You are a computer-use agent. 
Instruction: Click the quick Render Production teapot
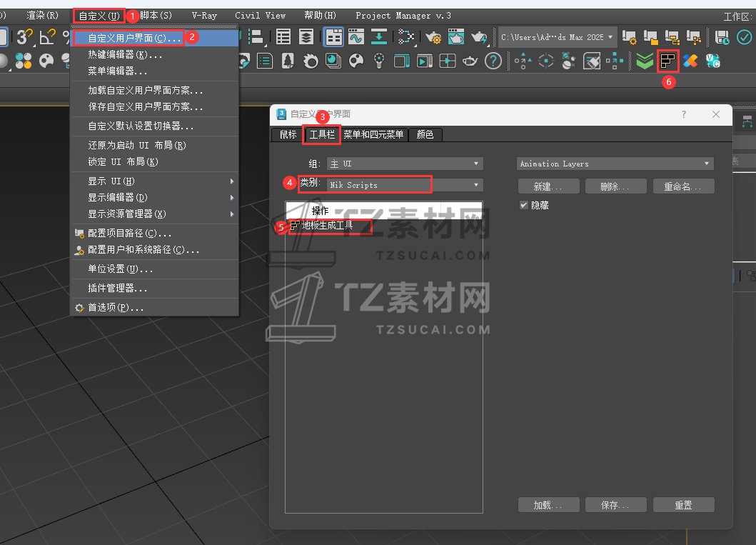click(x=479, y=37)
